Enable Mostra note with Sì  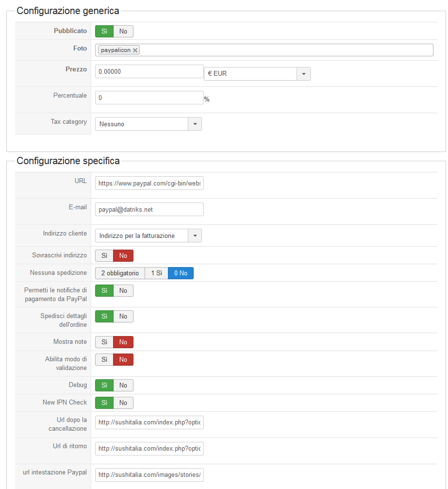pos(104,342)
